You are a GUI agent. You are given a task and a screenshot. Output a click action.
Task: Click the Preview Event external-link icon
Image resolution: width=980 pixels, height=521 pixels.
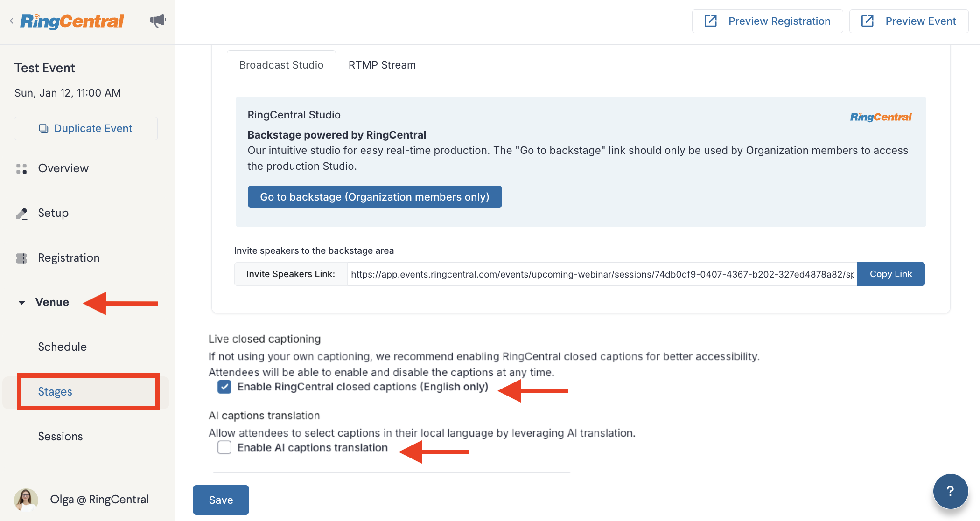coord(867,21)
